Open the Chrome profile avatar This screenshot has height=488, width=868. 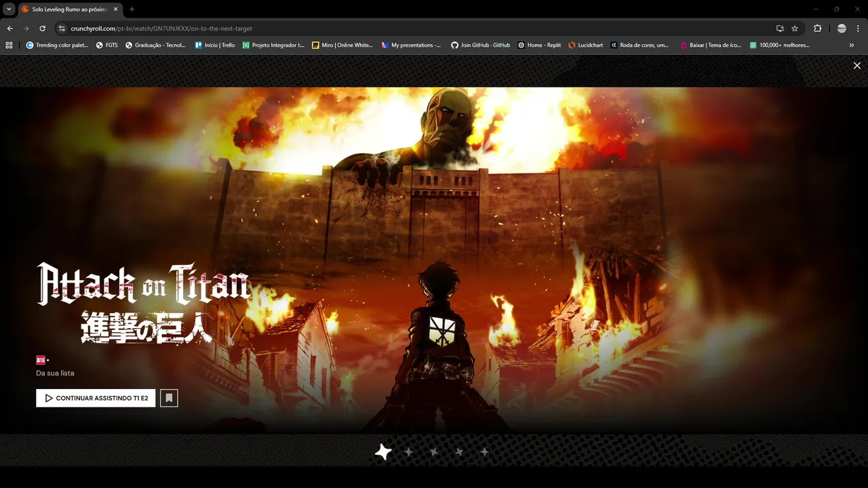[x=842, y=28]
